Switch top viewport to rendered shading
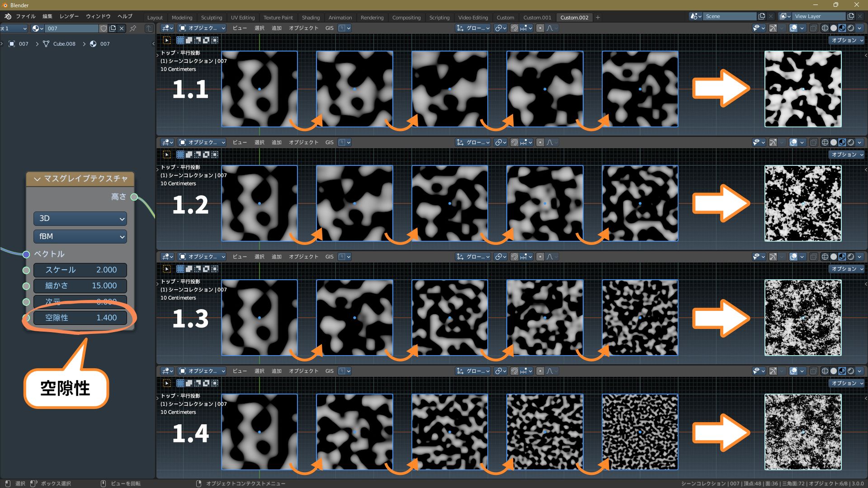 (851, 28)
